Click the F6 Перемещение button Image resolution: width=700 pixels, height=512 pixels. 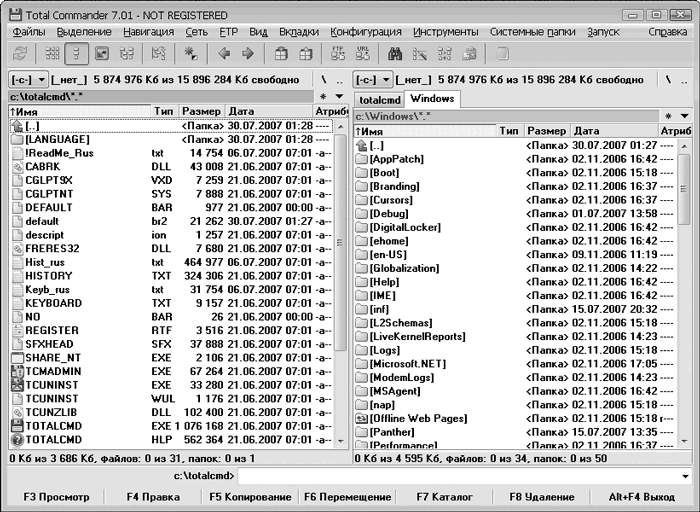coord(347,497)
